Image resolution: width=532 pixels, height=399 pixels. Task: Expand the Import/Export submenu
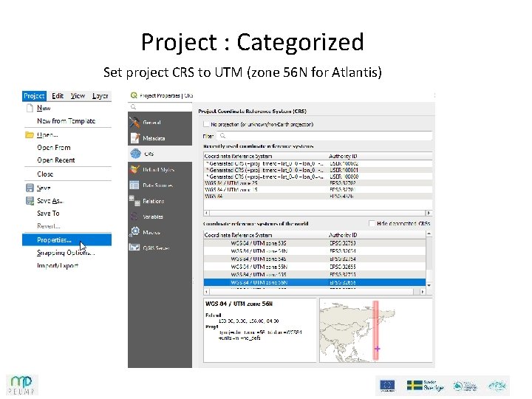click(x=58, y=266)
